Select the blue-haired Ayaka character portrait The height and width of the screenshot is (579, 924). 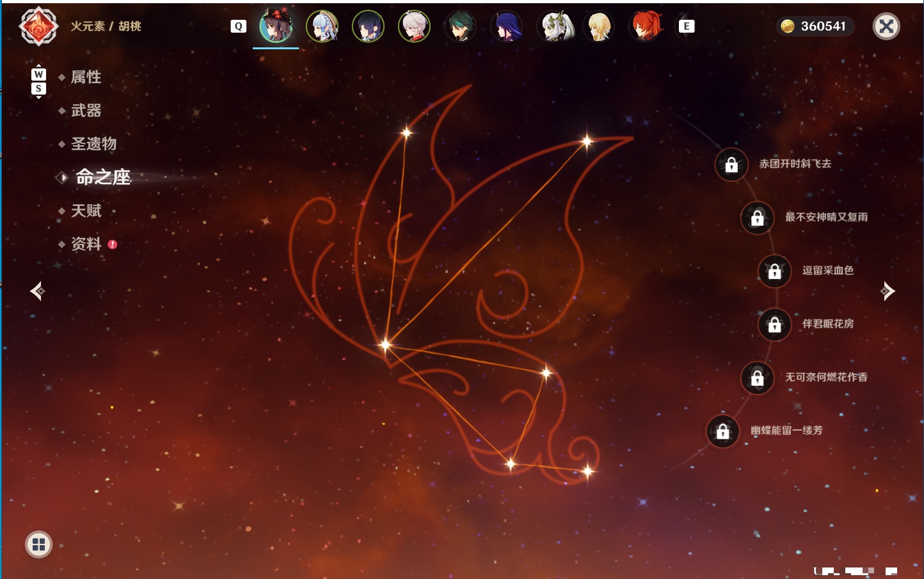click(x=322, y=26)
